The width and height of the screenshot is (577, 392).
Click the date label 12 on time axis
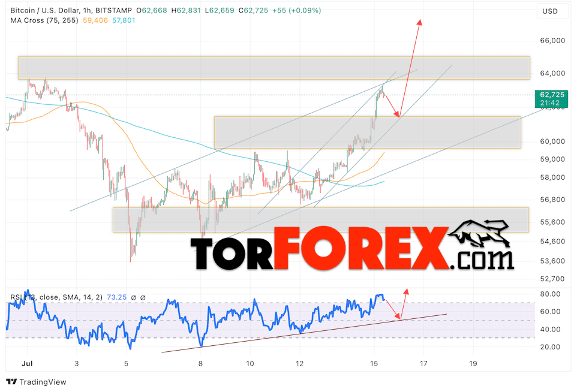299,364
